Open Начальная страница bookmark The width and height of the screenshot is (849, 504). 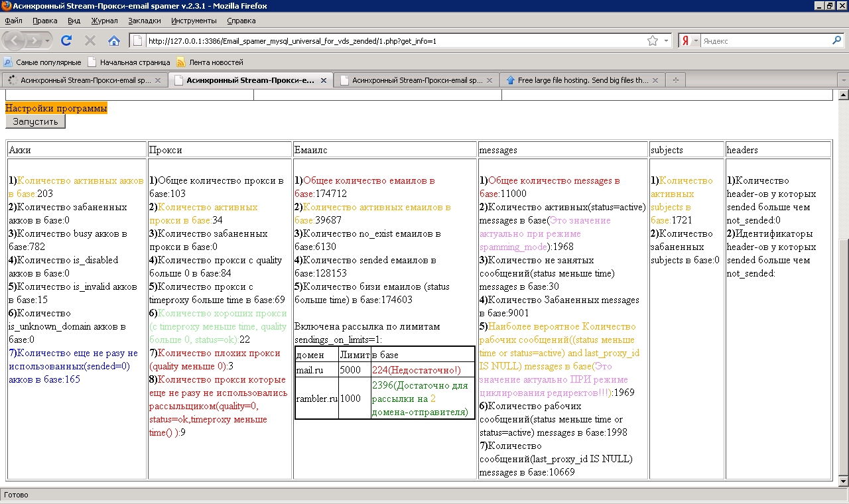(129, 62)
